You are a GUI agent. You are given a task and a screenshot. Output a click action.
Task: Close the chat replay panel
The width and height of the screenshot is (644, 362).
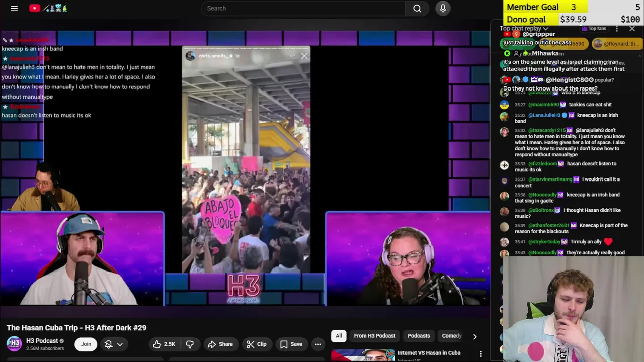pyautogui.click(x=632, y=29)
